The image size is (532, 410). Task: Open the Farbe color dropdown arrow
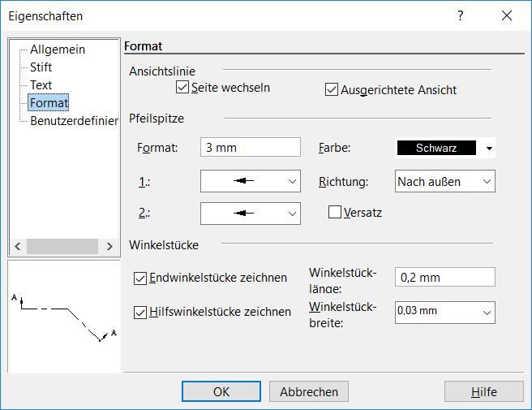489,148
